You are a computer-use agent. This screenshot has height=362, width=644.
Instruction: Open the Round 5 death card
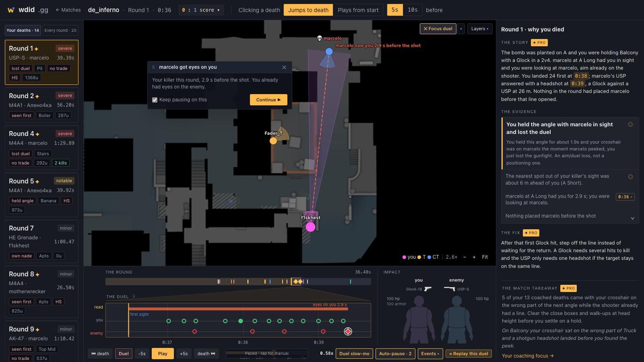tap(41, 195)
